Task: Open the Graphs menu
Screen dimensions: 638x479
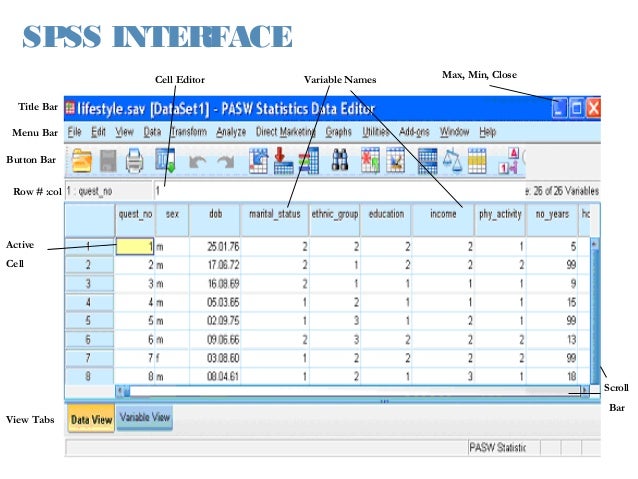Action: (339, 132)
